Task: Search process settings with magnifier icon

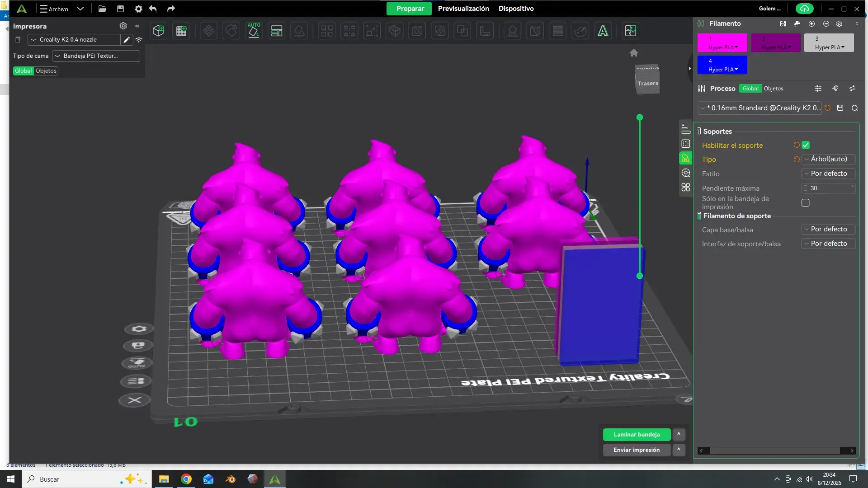Action: [854, 108]
